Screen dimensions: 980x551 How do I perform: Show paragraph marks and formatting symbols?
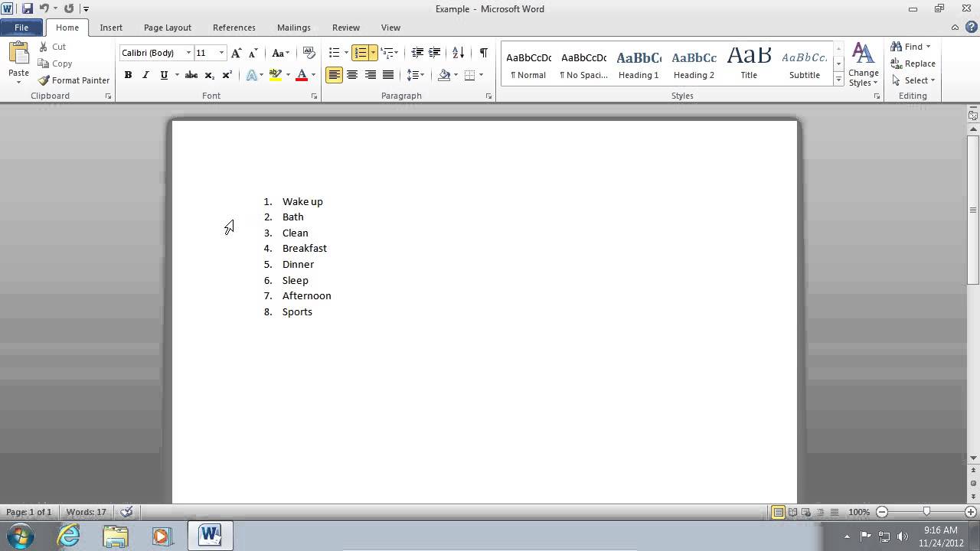pos(483,53)
